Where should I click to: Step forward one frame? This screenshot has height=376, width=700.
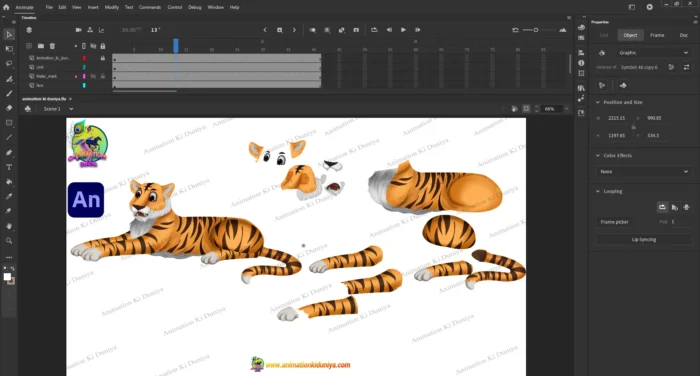click(x=417, y=30)
